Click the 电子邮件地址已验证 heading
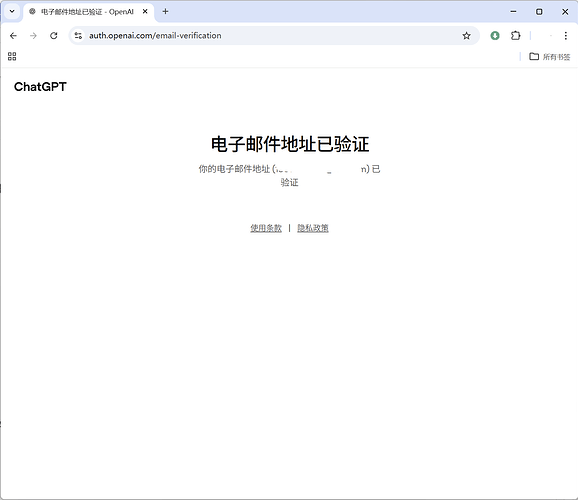 click(x=290, y=144)
